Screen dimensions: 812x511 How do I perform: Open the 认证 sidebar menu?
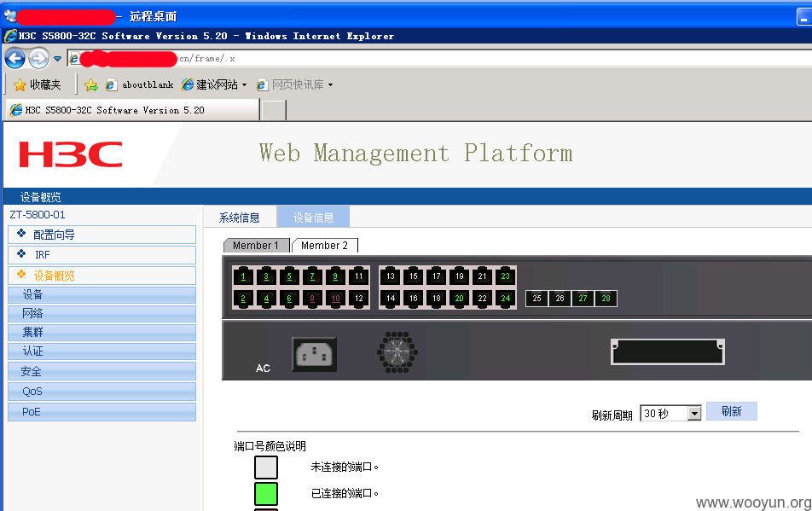tap(102, 351)
